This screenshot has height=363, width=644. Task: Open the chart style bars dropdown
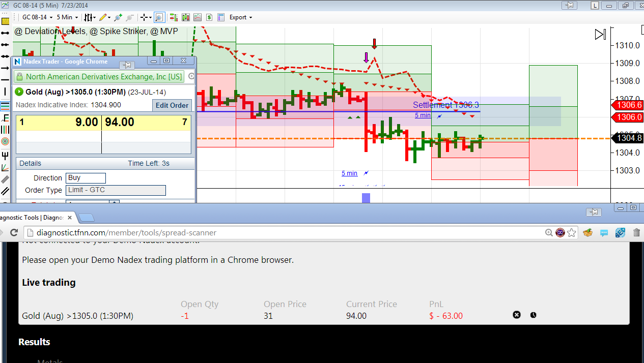click(90, 17)
